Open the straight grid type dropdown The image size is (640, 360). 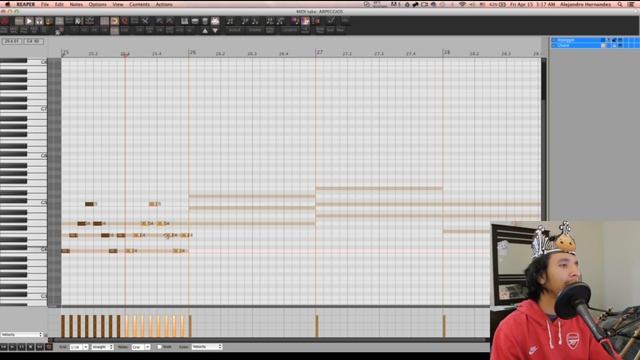coord(102,347)
